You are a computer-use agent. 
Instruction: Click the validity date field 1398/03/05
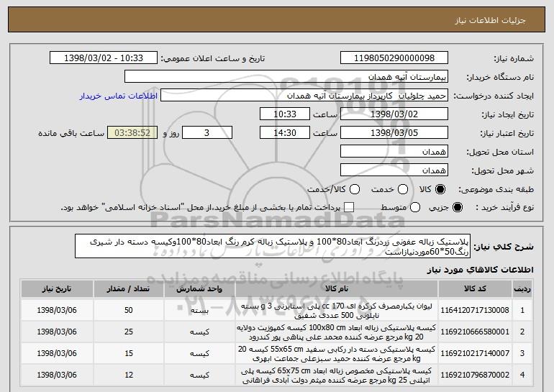[394, 133]
